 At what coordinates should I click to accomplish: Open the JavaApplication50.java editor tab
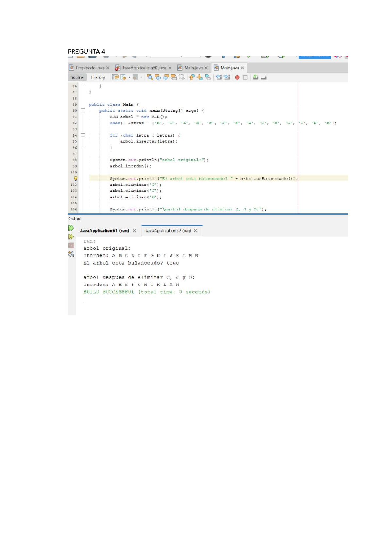pyautogui.click(x=143, y=68)
